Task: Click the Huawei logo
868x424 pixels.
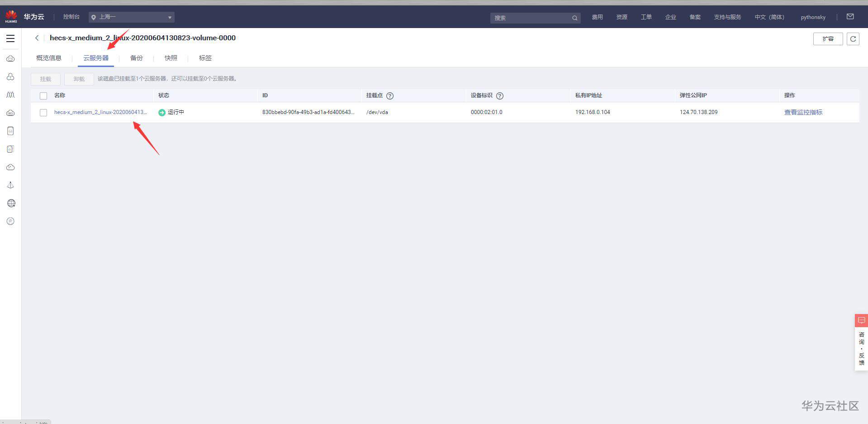Action: [11, 17]
